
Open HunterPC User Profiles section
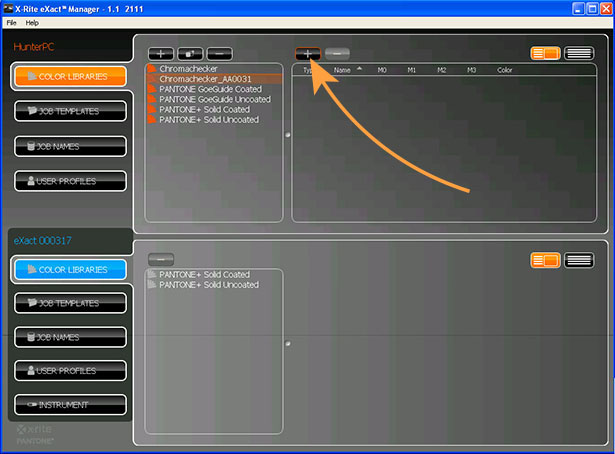71,181
